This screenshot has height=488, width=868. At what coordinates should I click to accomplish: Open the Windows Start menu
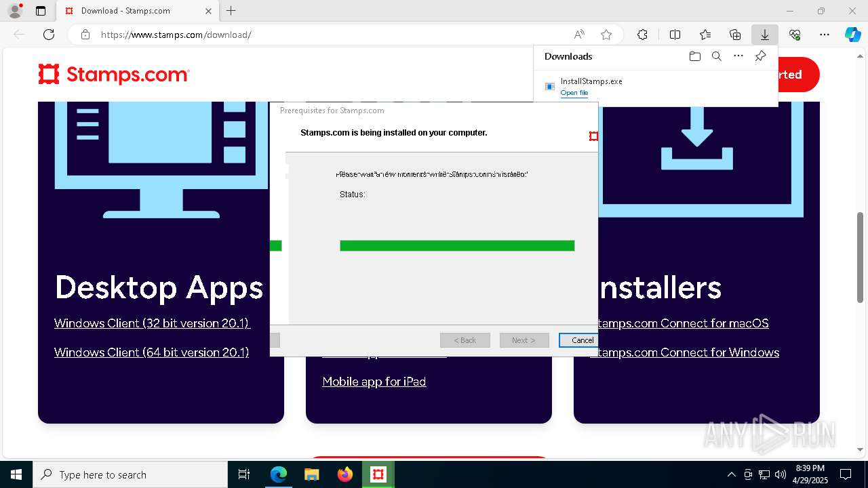[16, 474]
